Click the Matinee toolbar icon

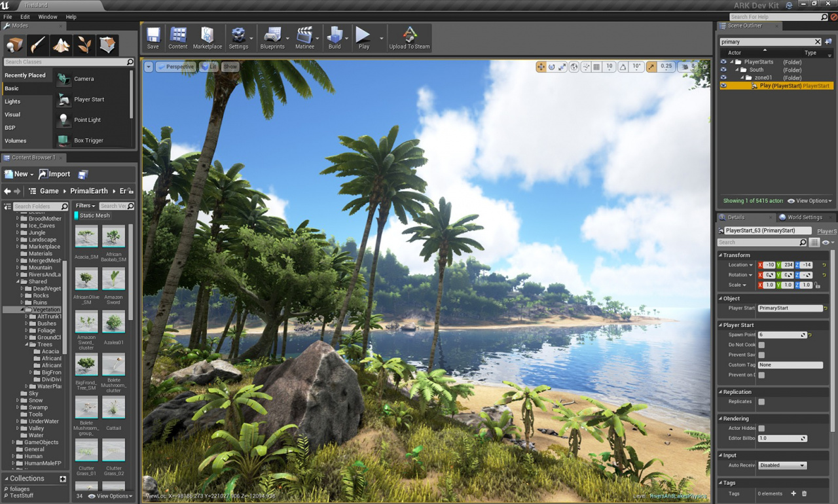(304, 38)
